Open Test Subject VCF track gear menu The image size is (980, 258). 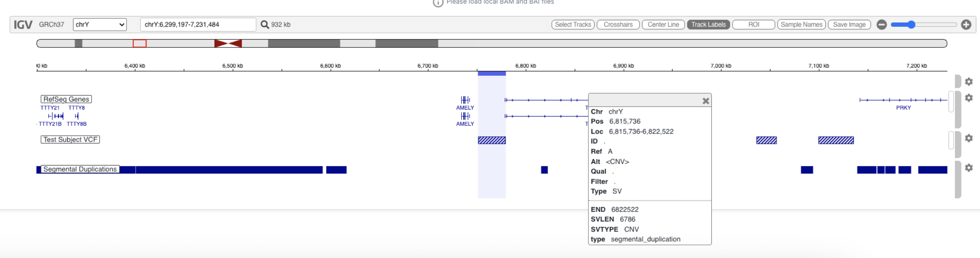[x=969, y=138]
